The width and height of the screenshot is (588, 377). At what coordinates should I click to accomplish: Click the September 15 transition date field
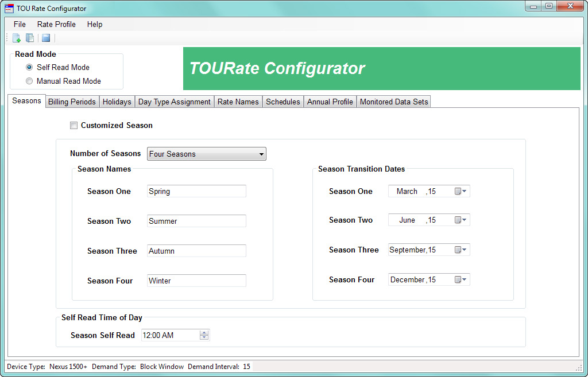point(429,250)
